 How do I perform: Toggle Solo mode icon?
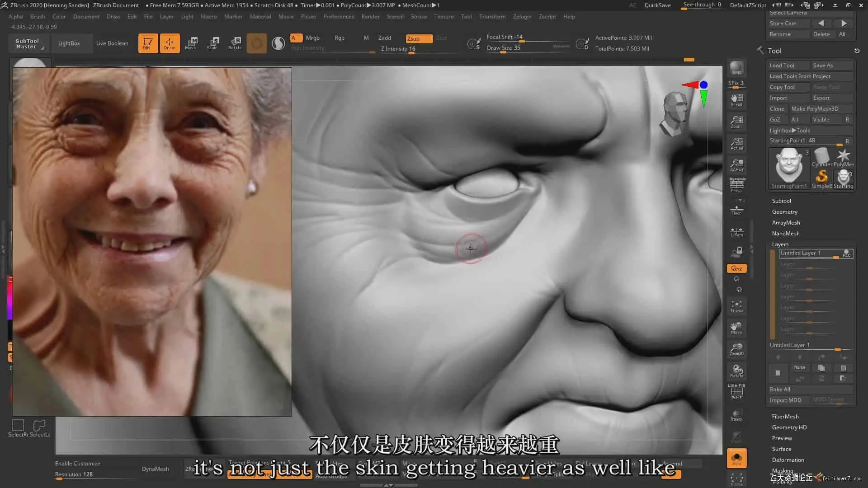tap(736, 458)
